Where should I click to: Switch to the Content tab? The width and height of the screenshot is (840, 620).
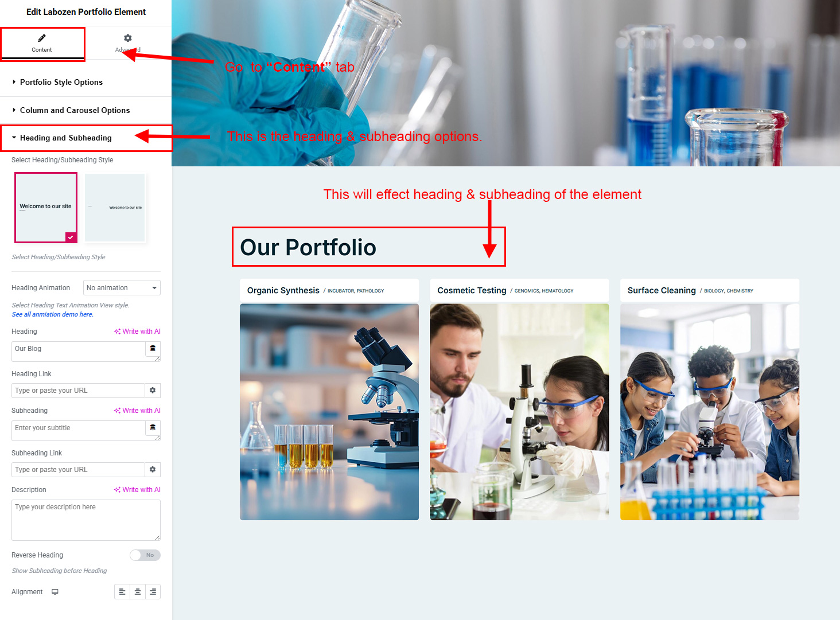(42, 44)
